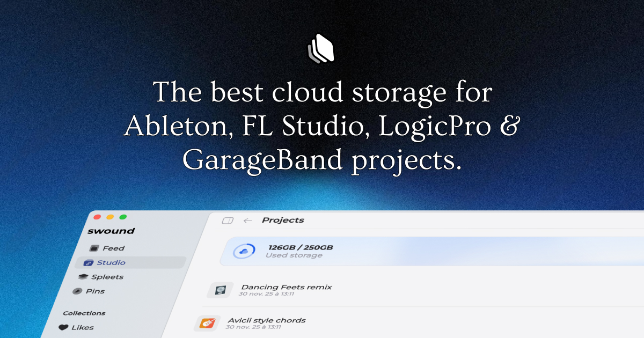Click the Spleets stacked layers icon
Screen dimensions: 644x338
83,277
